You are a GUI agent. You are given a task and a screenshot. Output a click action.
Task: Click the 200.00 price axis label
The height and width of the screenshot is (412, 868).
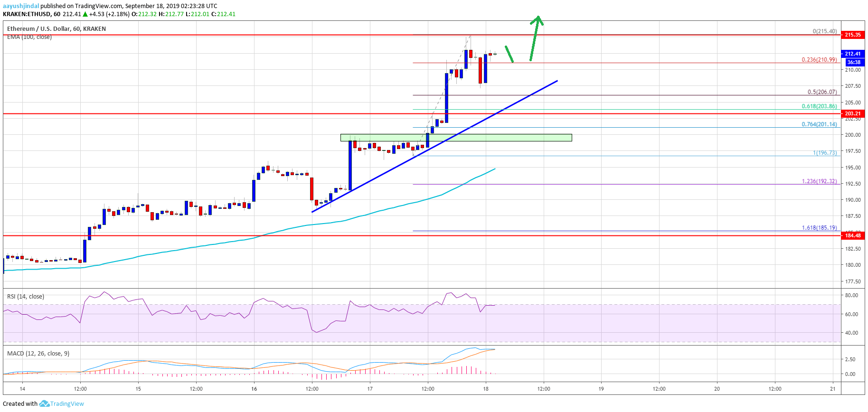853,135
